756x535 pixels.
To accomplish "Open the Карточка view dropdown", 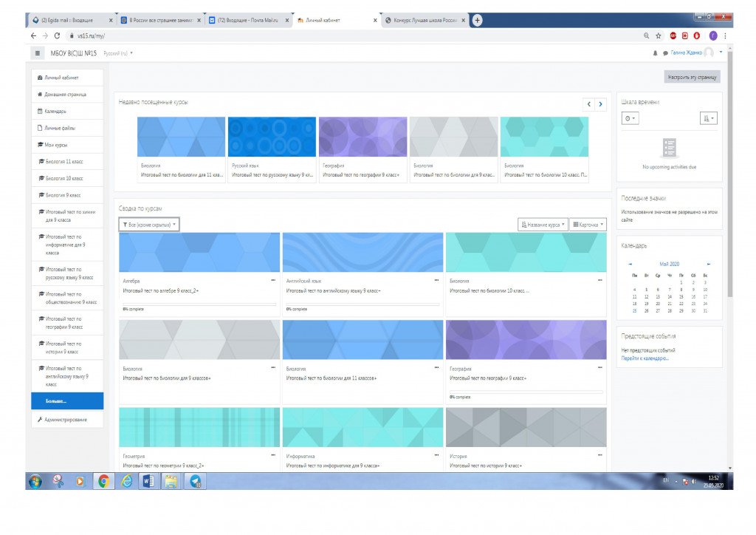I will coord(588,225).
